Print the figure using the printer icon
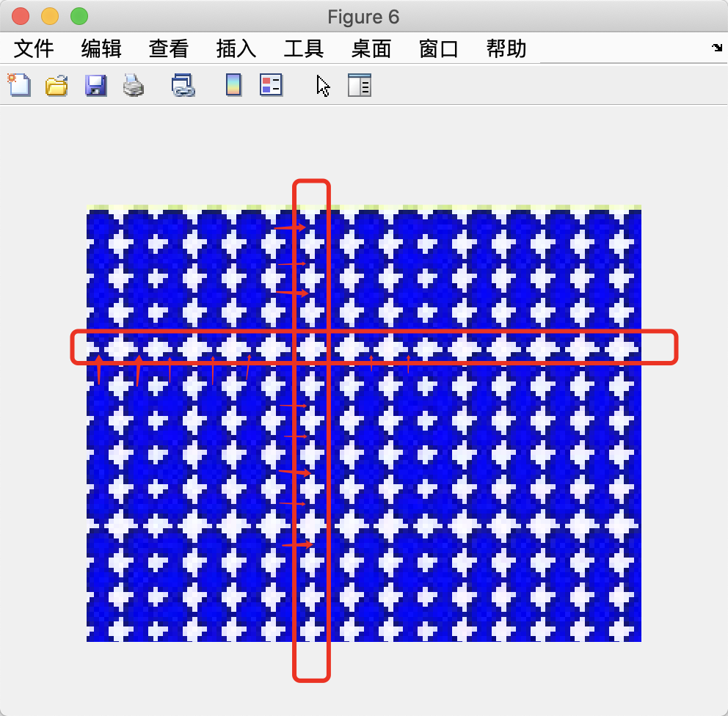This screenshot has height=716, width=728. 134,85
